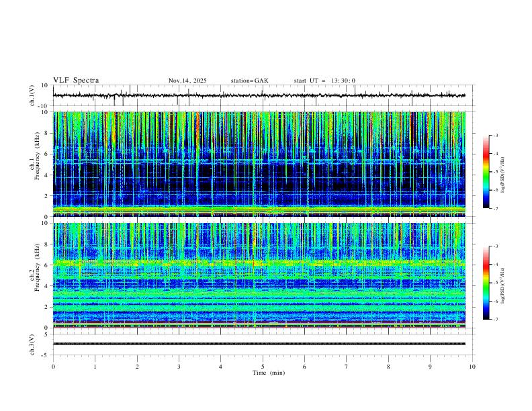Click the time axis tick label "4"
The image size is (532, 411).
tap(220, 367)
